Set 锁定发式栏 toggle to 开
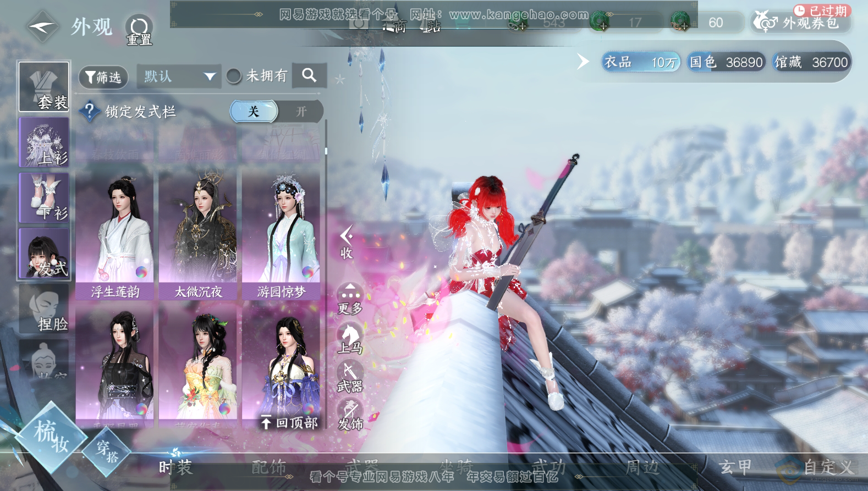This screenshot has width=868, height=491. [x=301, y=112]
